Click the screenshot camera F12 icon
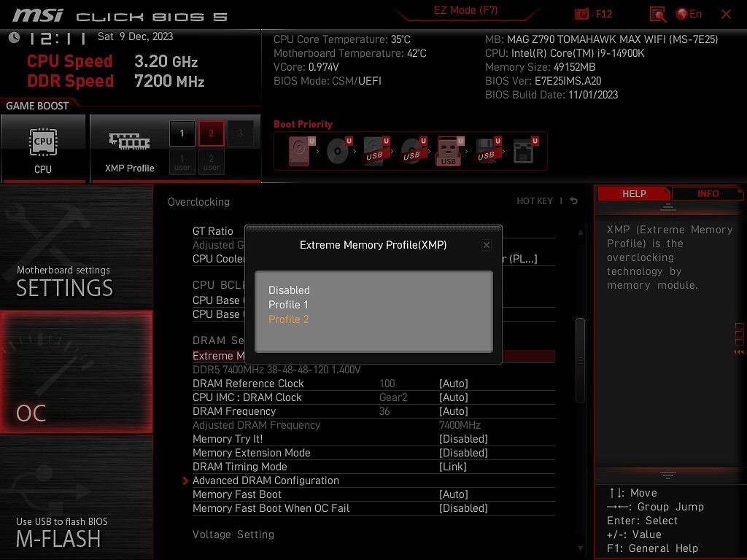747x560 pixels. click(x=582, y=14)
